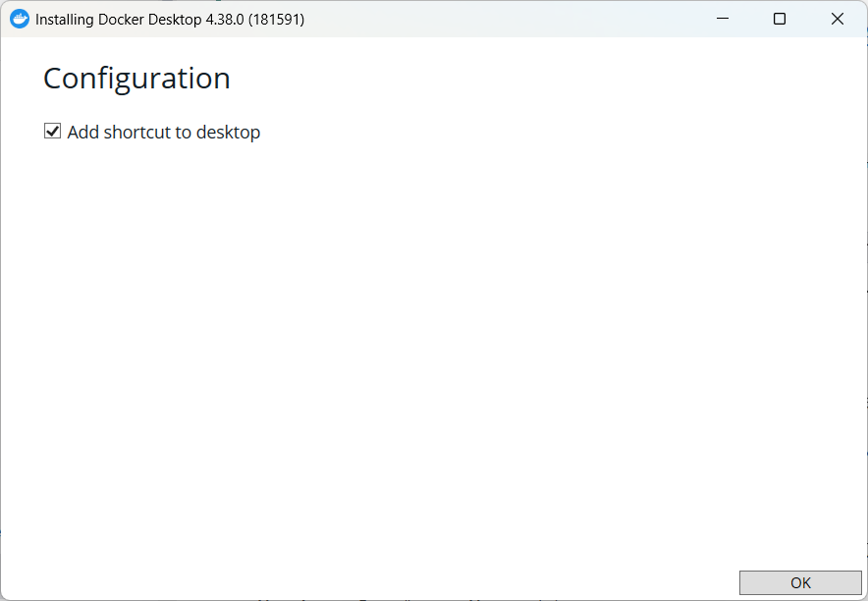Hit the X button at top right
This screenshot has width=868, height=601.
[x=838, y=19]
